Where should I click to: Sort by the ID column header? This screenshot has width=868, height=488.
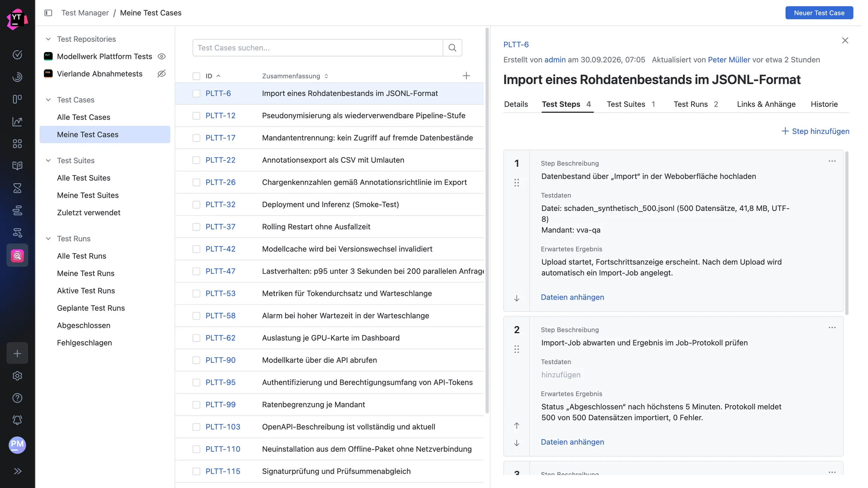[x=213, y=76]
